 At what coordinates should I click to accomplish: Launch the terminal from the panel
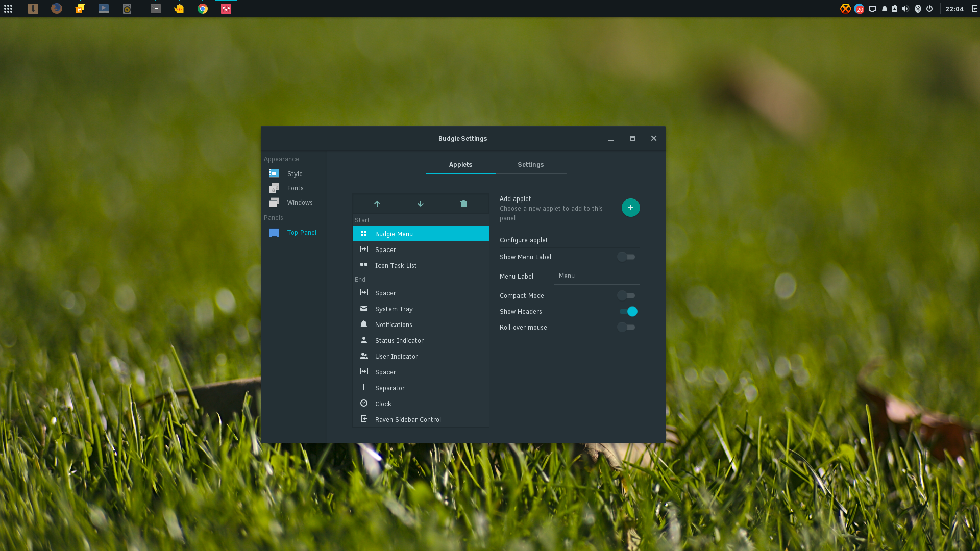click(156, 9)
